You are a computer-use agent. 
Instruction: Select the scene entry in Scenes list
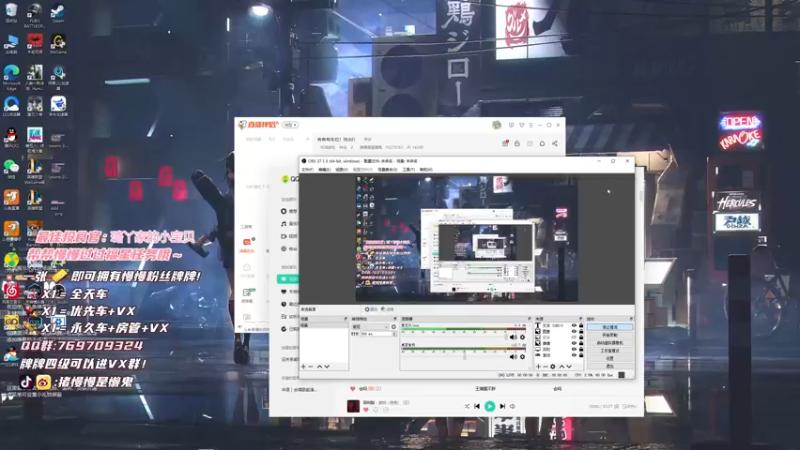point(324,325)
